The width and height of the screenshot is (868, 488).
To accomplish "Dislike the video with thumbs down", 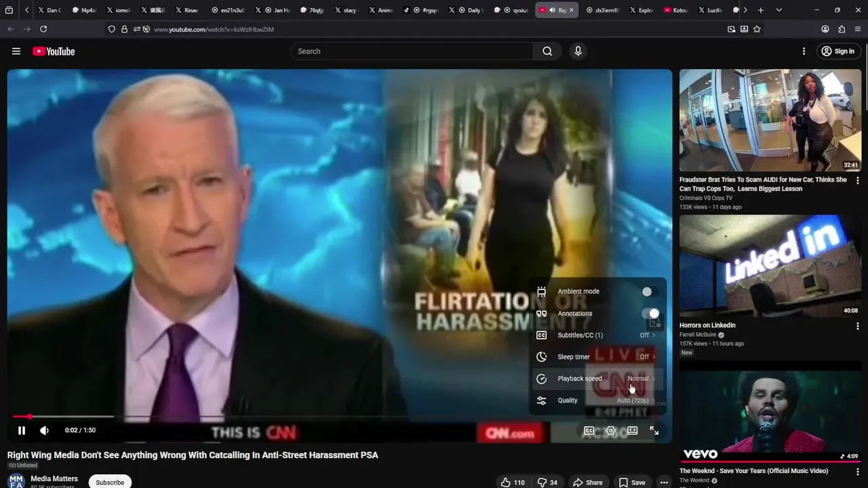I will pos(548,483).
